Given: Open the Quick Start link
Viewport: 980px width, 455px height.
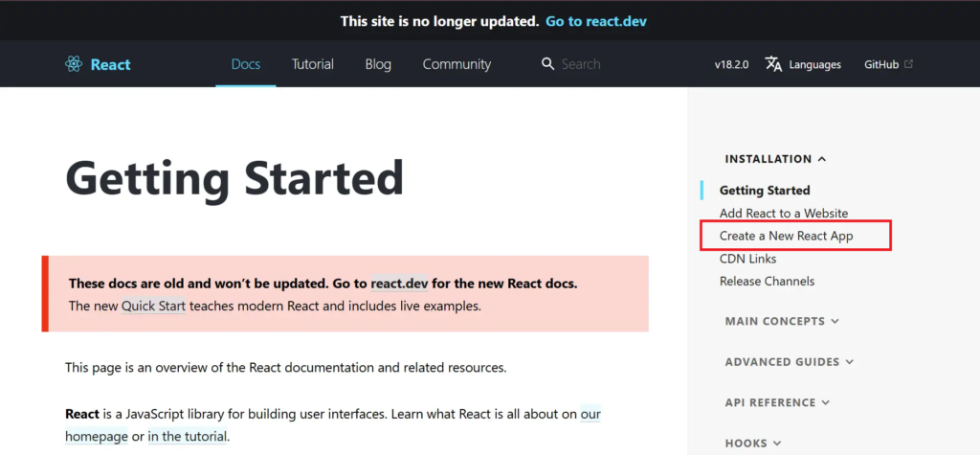Looking at the screenshot, I should (153, 307).
